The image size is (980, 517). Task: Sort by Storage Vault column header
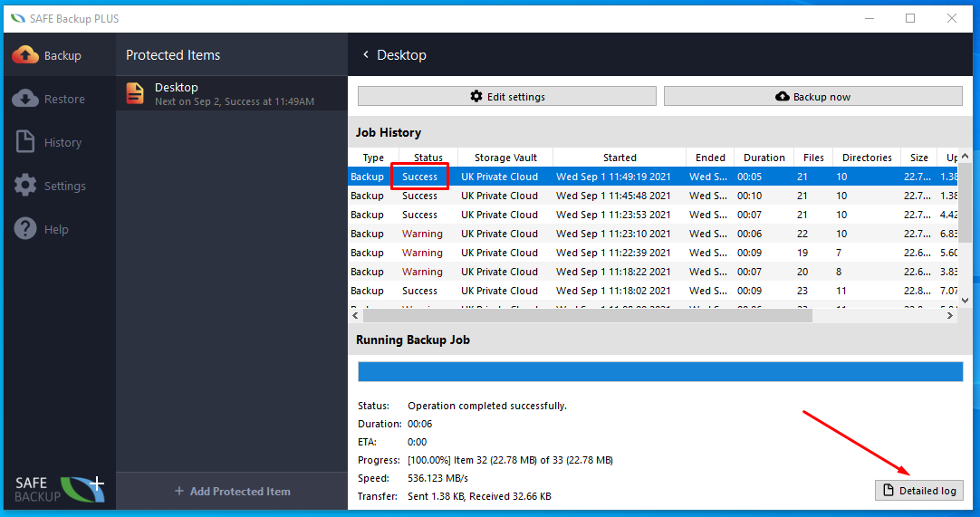pyautogui.click(x=505, y=158)
